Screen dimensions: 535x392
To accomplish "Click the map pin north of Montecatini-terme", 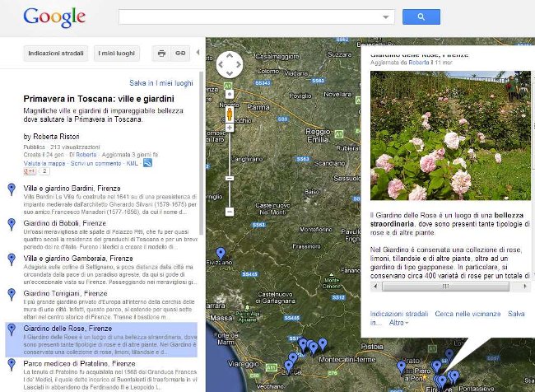I will [323, 344].
